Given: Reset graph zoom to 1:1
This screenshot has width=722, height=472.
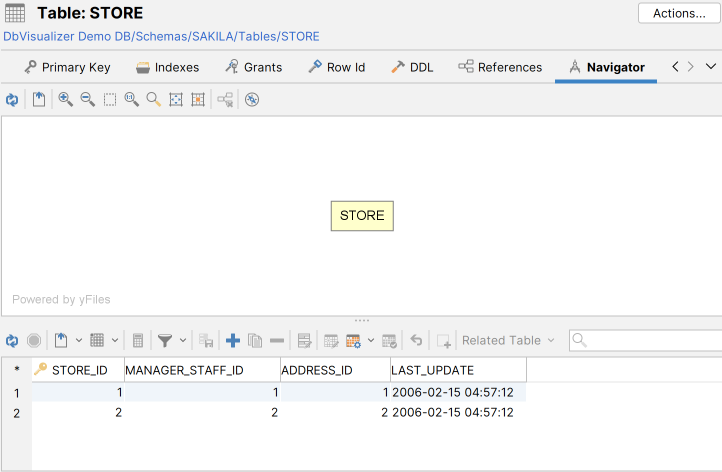Looking at the screenshot, I should pos(132,99).
